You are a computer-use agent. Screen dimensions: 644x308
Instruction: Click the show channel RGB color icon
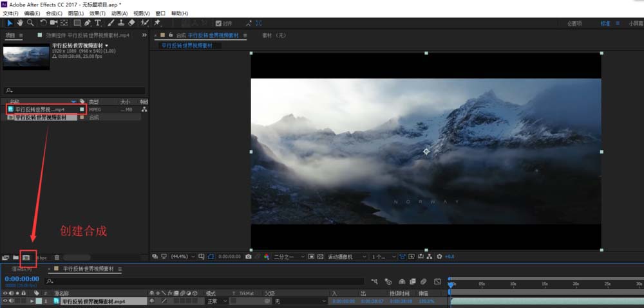pos(267,257)
